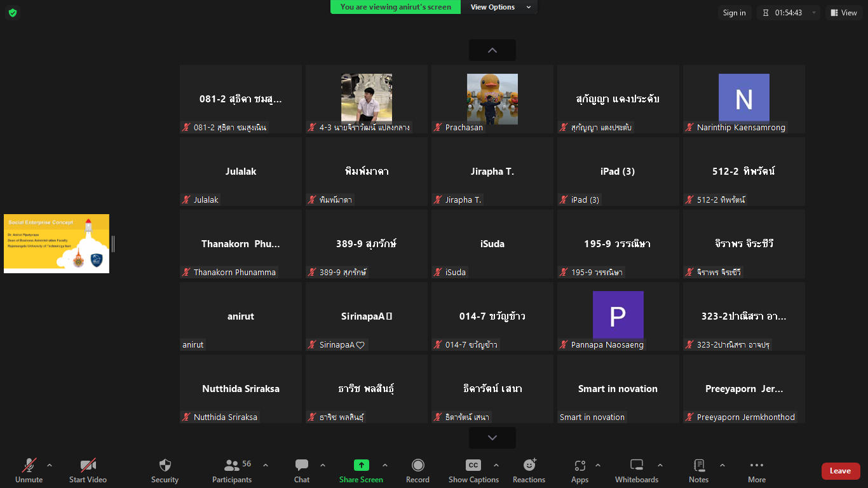Select the anirut participant tile

pyautogui.click(x=241, y=316)
